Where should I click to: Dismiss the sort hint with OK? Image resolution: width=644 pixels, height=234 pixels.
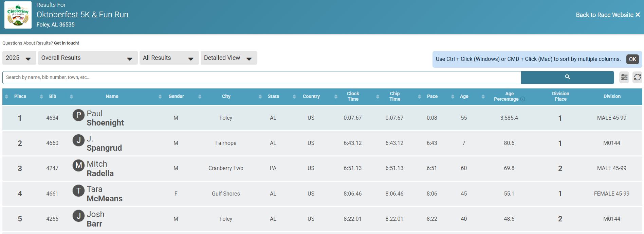click(632, 59)
